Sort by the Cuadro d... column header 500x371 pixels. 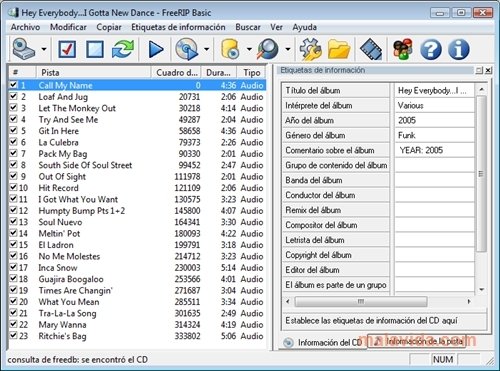pyautogui.click(x=176, y=72)
